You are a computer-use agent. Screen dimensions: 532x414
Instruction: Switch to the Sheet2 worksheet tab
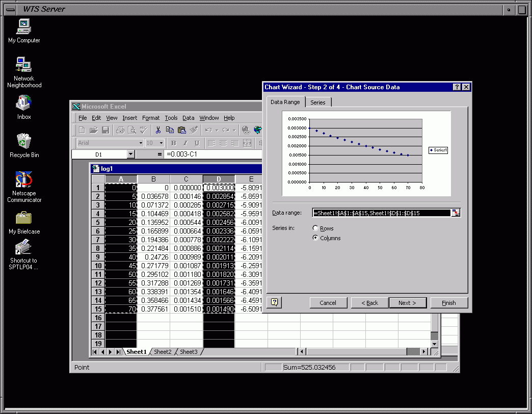(x=163, y=352)
